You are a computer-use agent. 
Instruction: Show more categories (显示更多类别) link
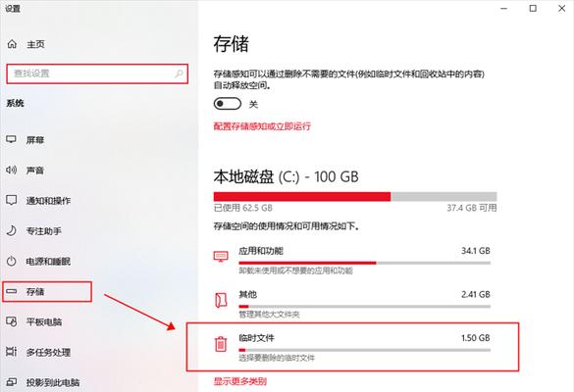[x=240, y=381]
